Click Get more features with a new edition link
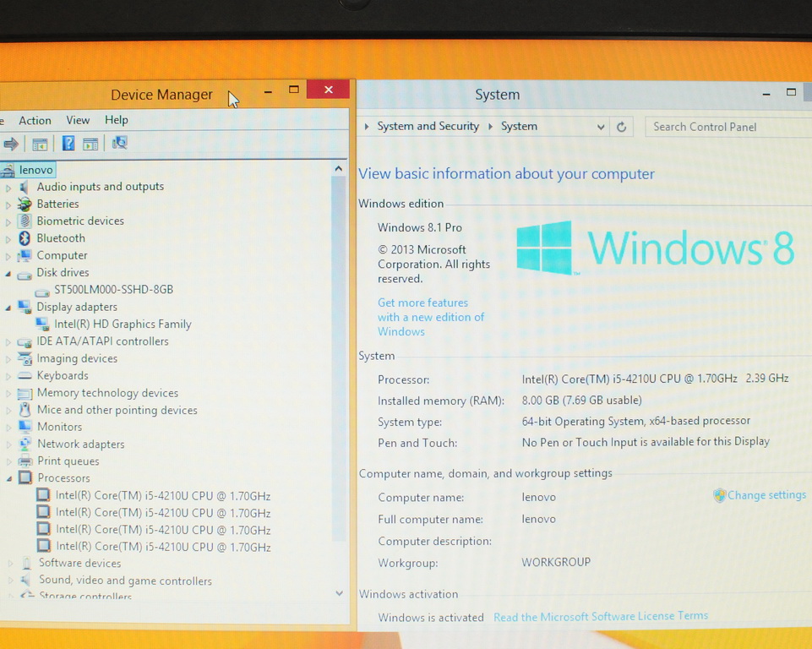 [431, 317]
